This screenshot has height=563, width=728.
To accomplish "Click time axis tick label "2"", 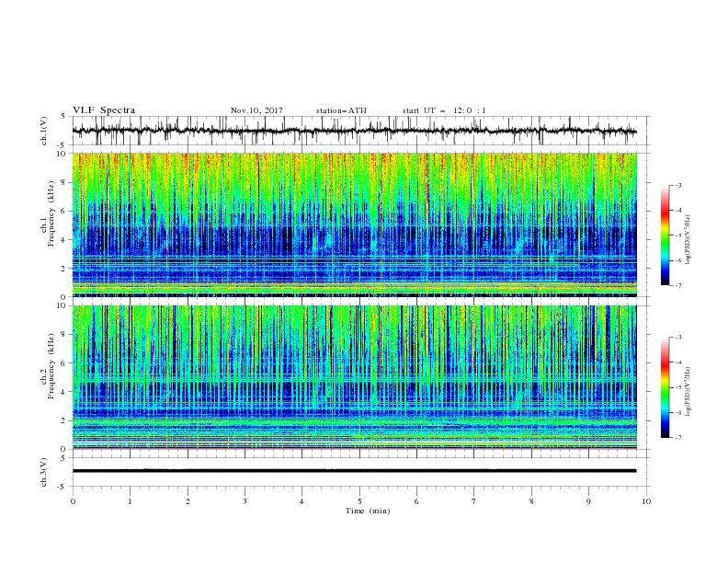I will tap(188, 501).
